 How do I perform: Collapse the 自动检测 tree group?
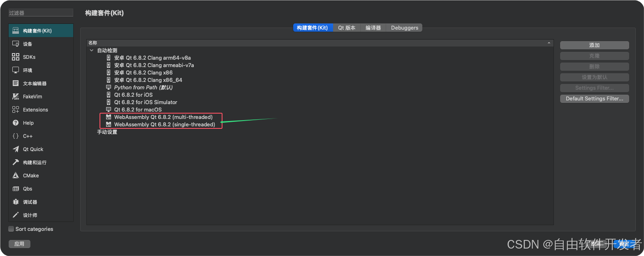click(91, 51)
